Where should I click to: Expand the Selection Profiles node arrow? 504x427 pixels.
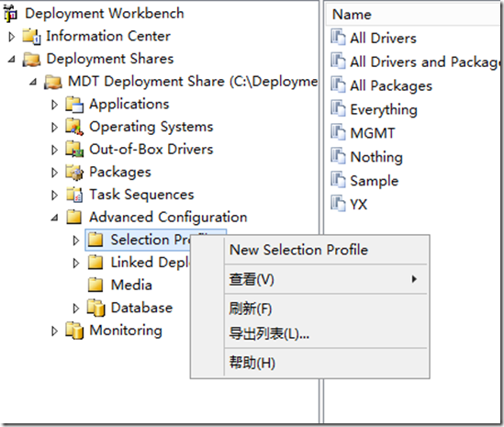[76, 241]
